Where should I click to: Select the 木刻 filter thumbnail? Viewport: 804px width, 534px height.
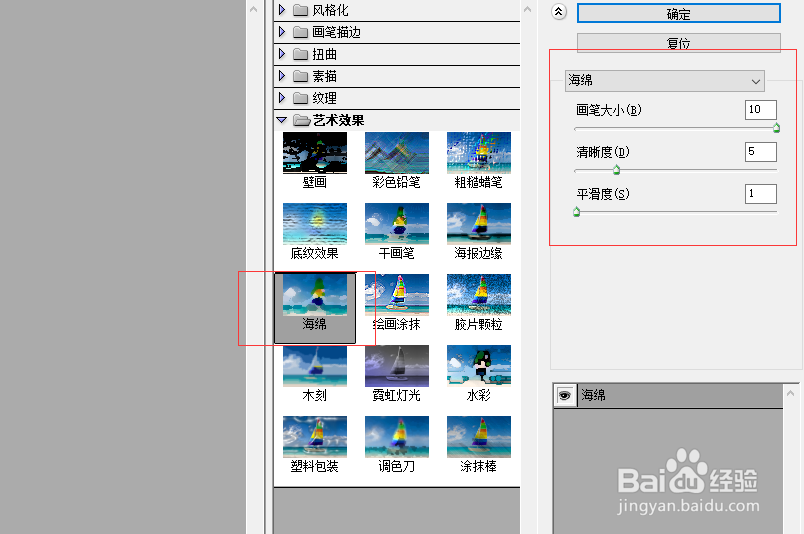(315, 366)
